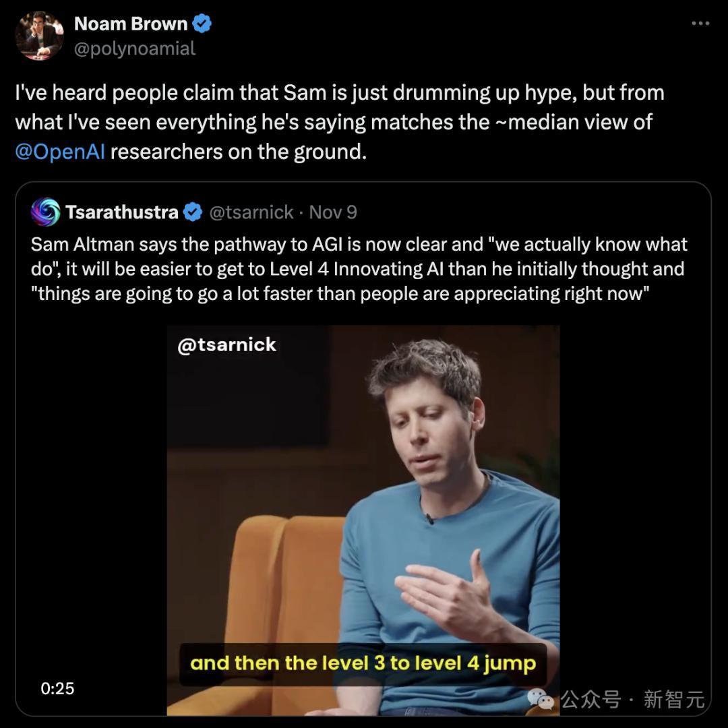Follow the @OpenAI mention link
The height and width of the screenshot is (728, 728).
click(60, 151)
